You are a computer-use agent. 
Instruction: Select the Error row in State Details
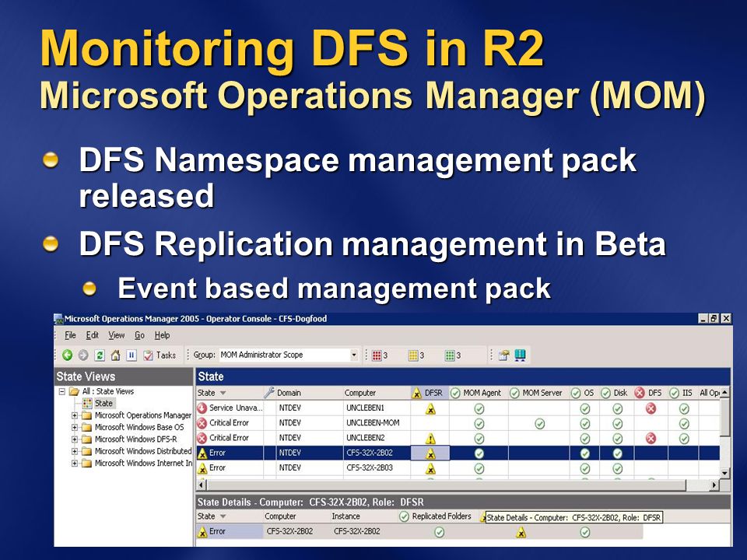pos(419,531)
